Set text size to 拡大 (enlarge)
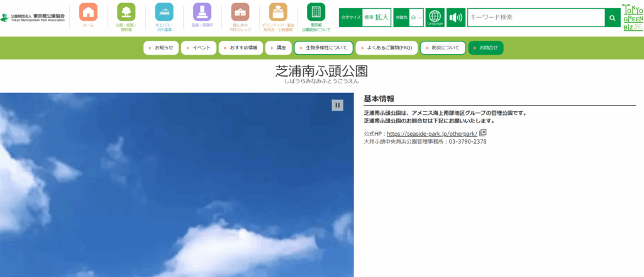Image resolution: width=644 pixels, height=277 pixels. tap(382, 18)
